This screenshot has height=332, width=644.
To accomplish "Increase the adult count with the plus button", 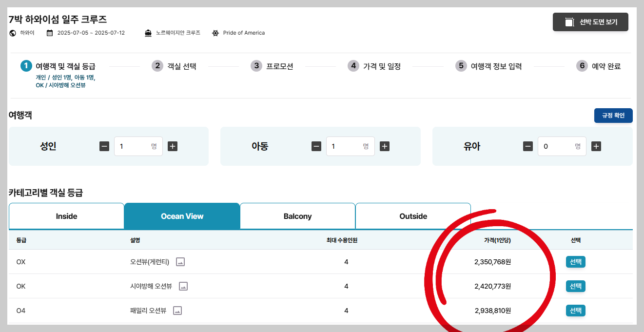I will [173, 146].
